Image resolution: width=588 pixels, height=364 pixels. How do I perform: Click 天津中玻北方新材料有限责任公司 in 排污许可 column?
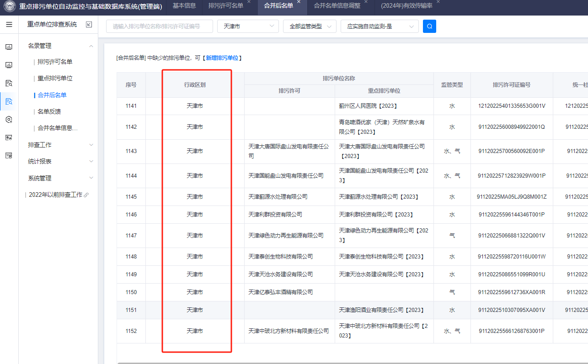pyautogui.click(x=289, y=331)
